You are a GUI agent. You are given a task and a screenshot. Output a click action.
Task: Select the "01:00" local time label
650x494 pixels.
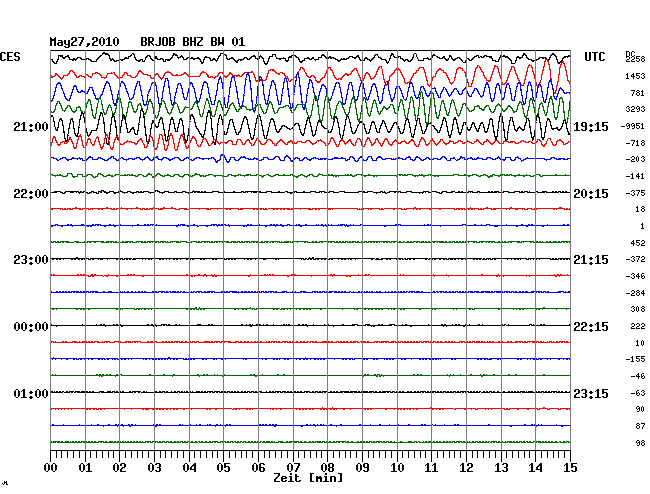pyautogui.click(x=31, y=393)
